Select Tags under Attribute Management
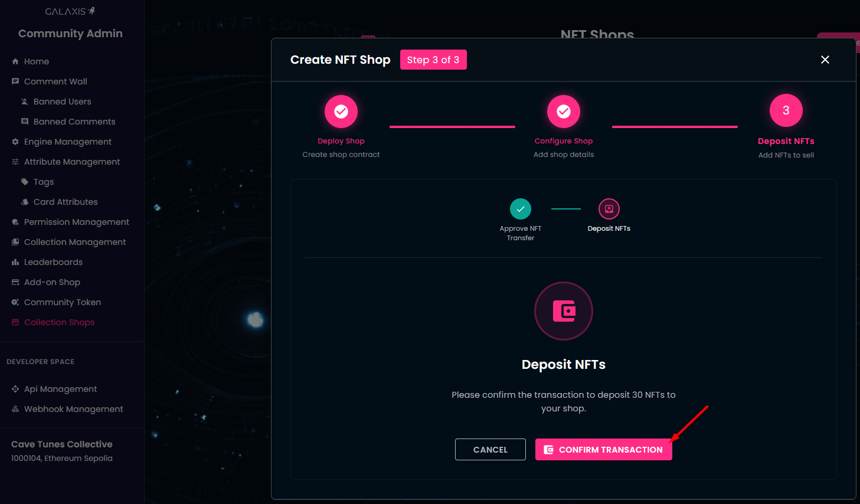Image resolution: width=860 pixels, height=504 pixels. pyautogui.click(x=44, y=182)
